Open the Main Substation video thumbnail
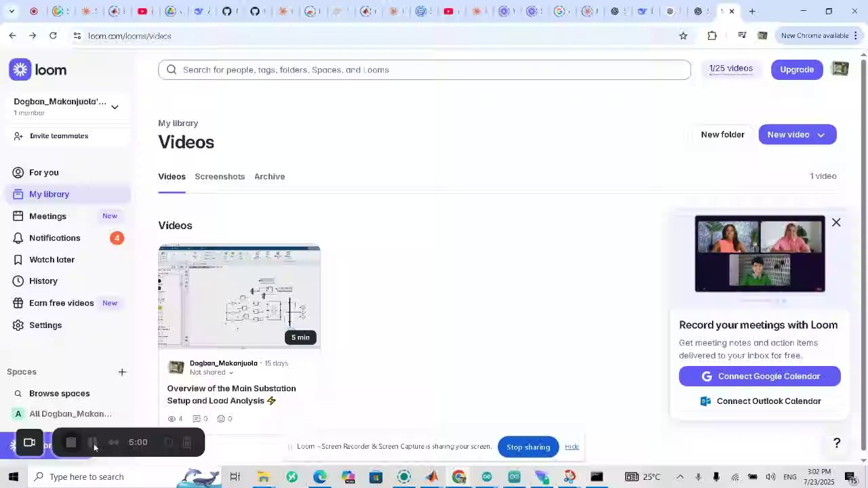 click(x=239, y=297)
